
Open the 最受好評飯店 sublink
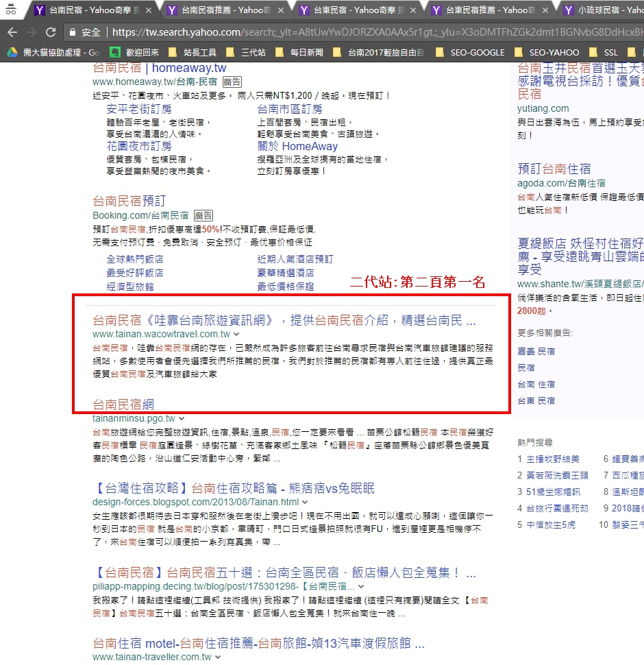point(135,273)
